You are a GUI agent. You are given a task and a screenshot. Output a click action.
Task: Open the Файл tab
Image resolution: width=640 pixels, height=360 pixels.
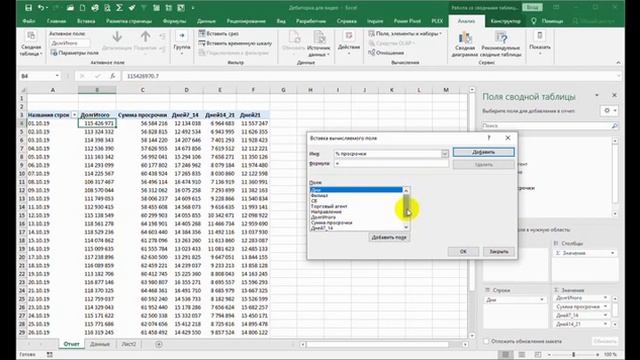coord(29,21)
